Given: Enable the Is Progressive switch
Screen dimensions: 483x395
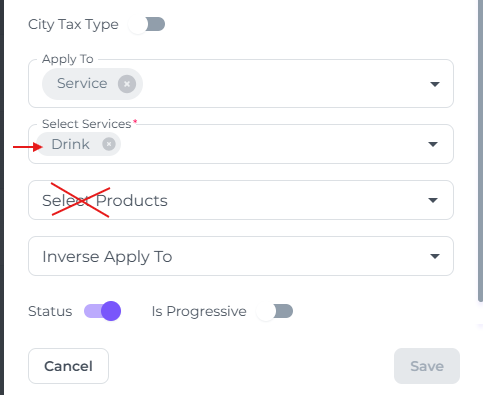Looking at the screenshot, I should pos(274,311).
